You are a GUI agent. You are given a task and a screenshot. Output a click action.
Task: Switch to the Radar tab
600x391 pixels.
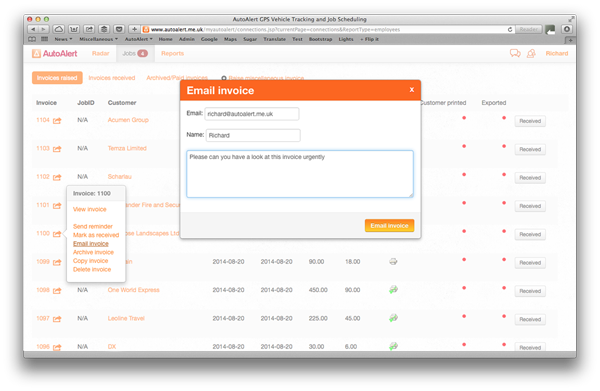tap(101, 54)
